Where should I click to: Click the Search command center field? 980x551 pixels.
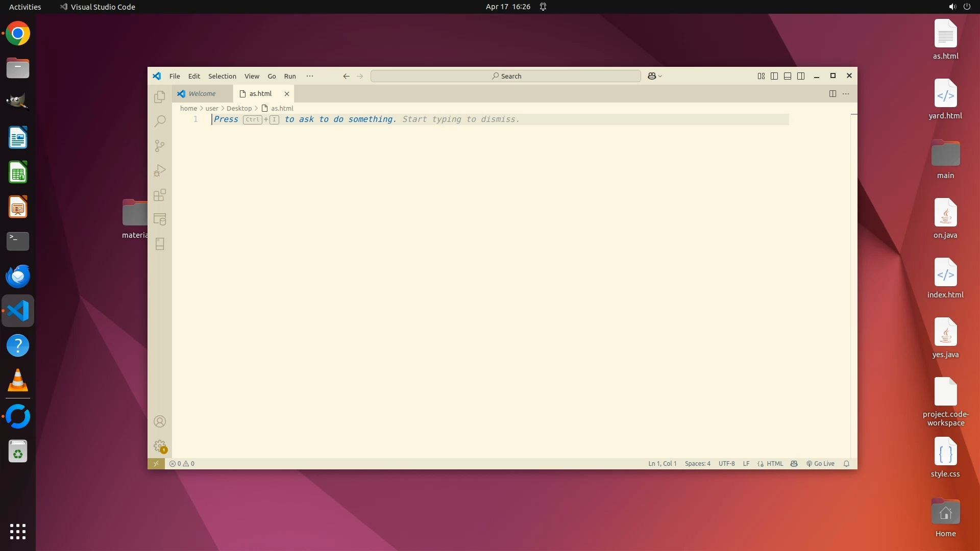point(505,76)
